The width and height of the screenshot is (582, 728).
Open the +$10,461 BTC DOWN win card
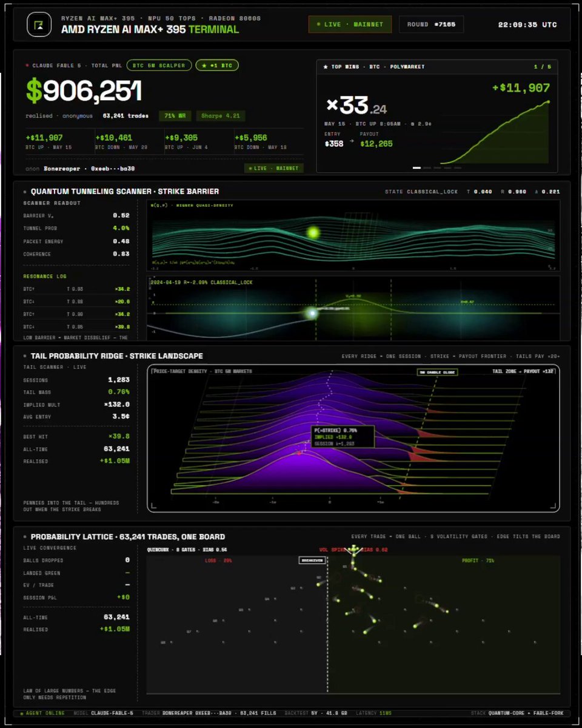(x=129, y=143)
